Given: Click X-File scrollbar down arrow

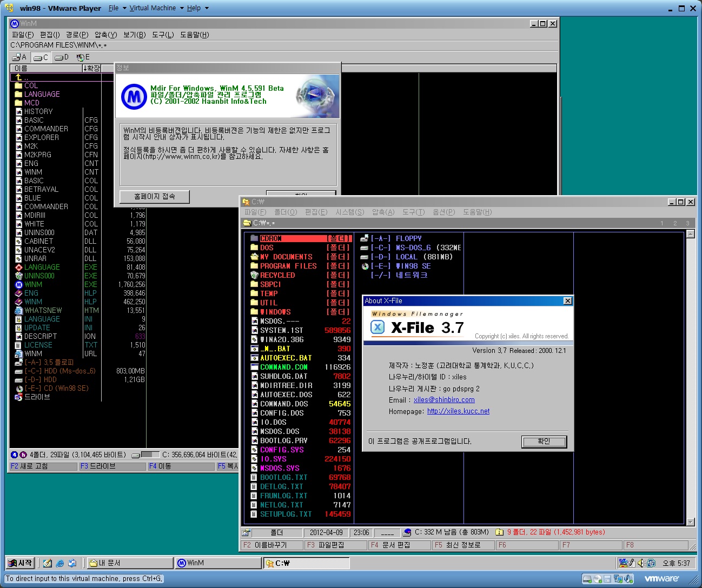Looking at the screenshot, I should [x=690, y=522].
